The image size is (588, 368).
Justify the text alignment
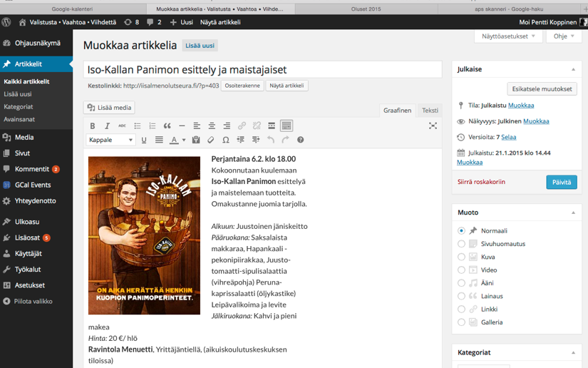pos(159,140)
